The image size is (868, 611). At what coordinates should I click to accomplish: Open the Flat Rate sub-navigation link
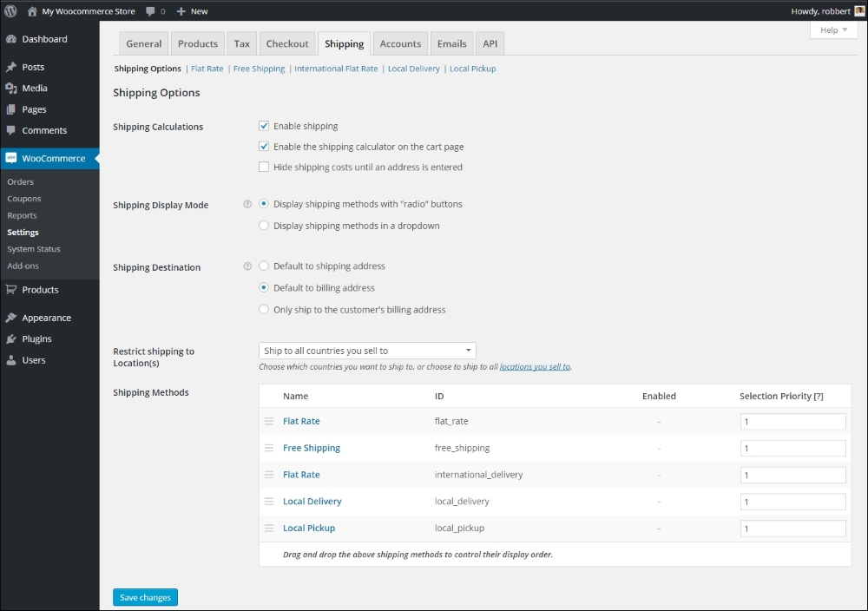coord(207,69)
